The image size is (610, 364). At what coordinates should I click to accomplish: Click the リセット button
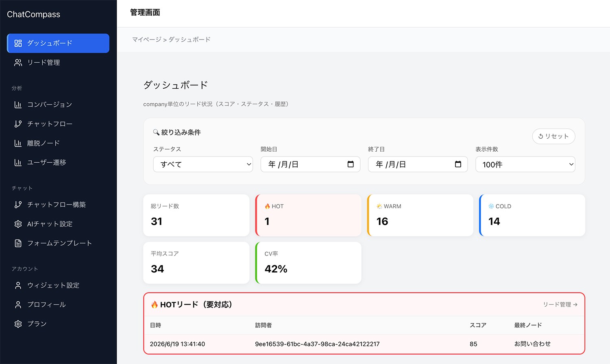(x=553, y=136)
